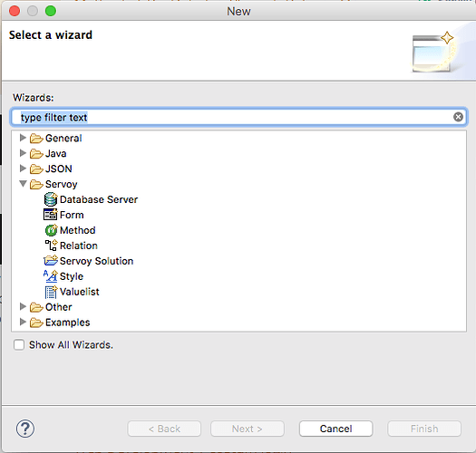Click the Finish button

coord(424,429)
